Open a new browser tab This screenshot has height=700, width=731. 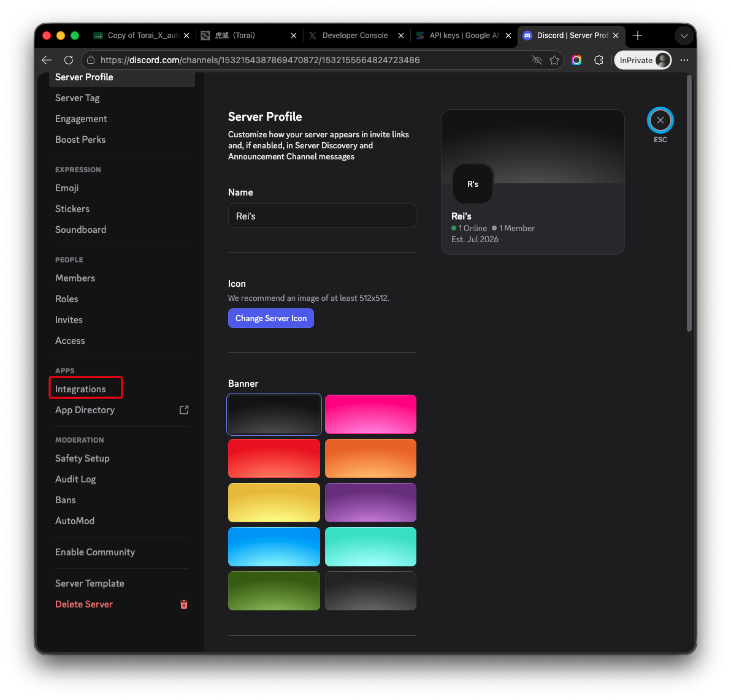coord(638,36)
